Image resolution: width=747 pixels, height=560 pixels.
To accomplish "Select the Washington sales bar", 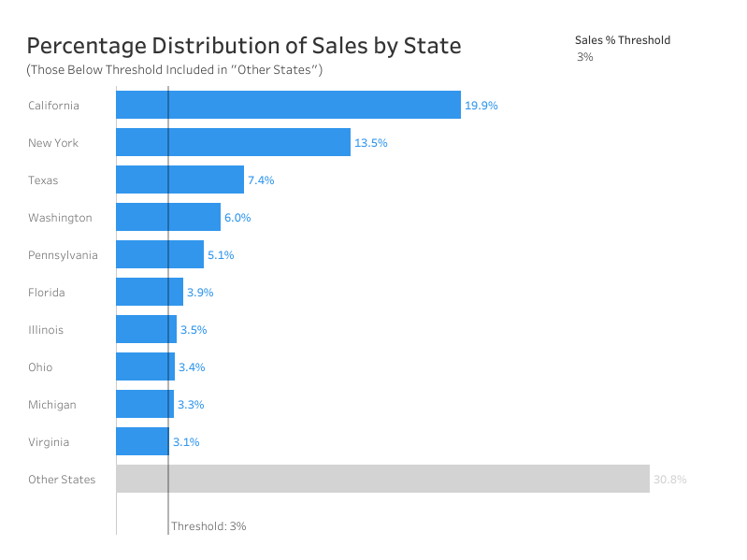I will click(168, 217).
